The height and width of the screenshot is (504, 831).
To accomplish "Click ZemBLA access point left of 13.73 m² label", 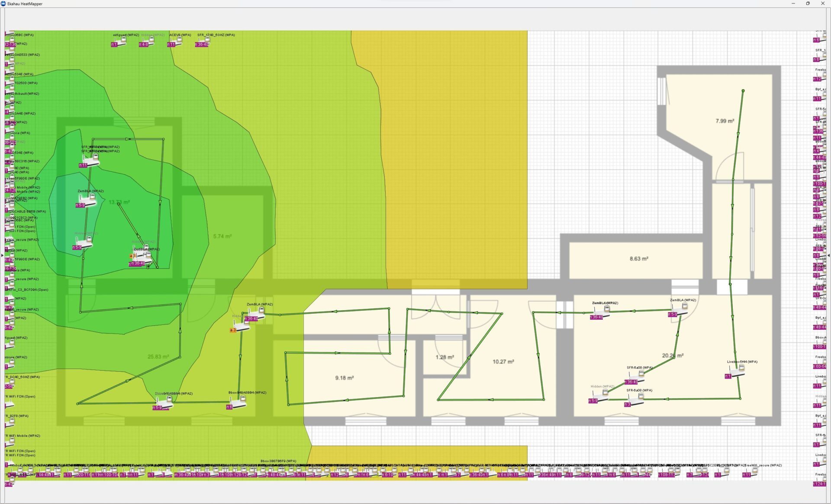I will click(87, 201).
